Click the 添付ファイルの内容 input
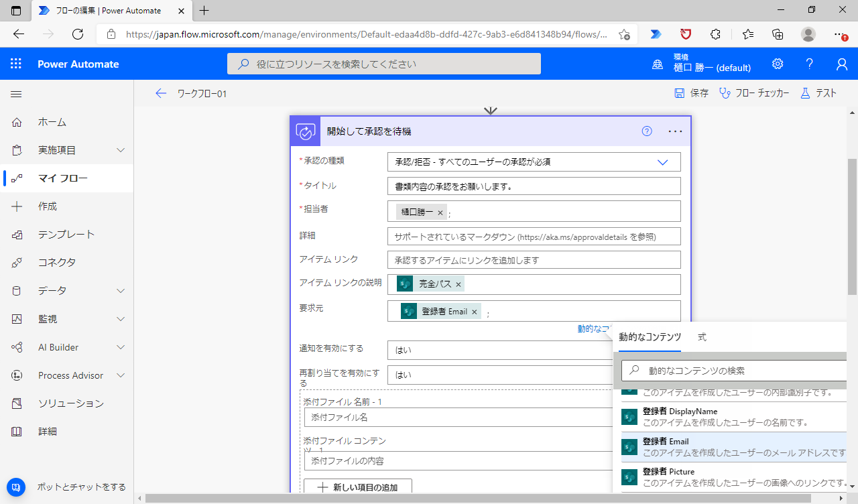Viewport: 858px width, 504px height. [x=458, y=461]
